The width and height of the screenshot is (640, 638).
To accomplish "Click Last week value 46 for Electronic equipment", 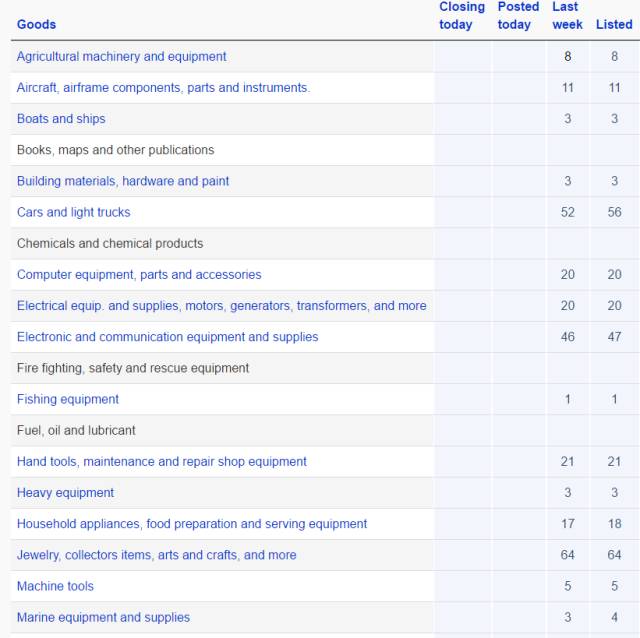I will point(567,337).
